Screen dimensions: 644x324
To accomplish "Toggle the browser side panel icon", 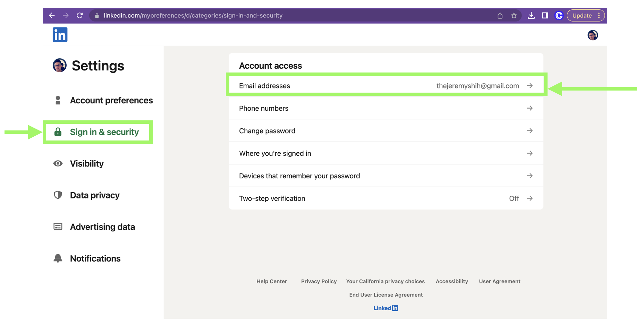I will (545, 16).
